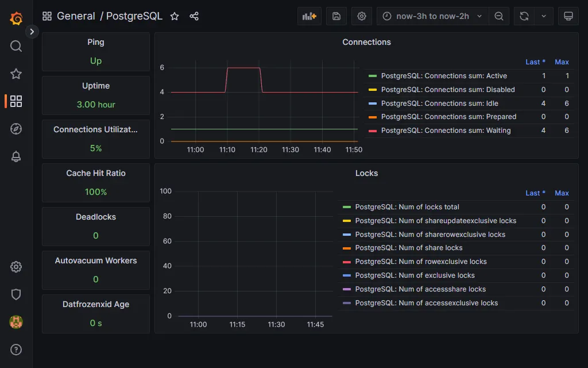The image size is (588, 368).
Task: Click the PostgreSQL dashboard title
Action: coord(134,16)
